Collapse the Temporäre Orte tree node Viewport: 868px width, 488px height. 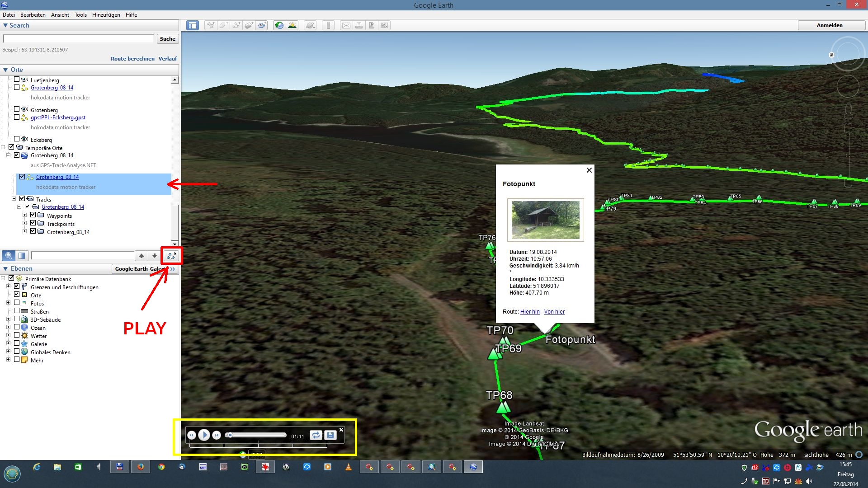(3, 147)
